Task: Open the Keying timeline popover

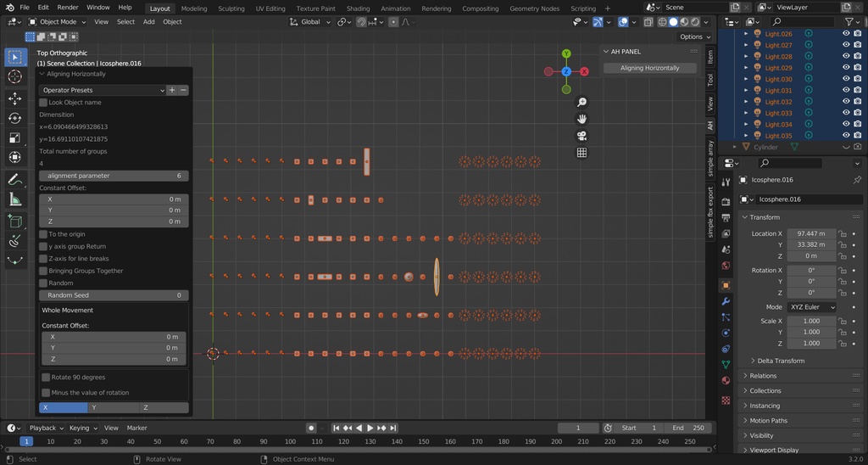Action: tap(83, 428)
